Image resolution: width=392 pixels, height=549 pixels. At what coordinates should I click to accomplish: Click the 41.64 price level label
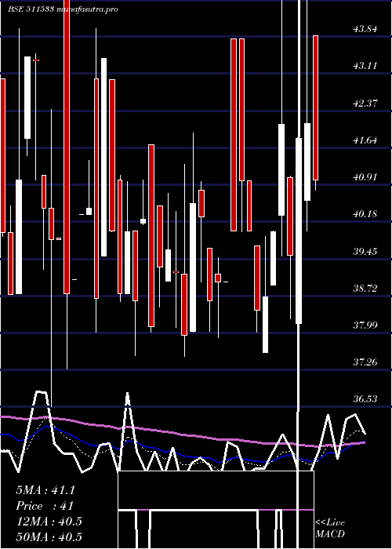pyautogui.click(x=365, y=140)
